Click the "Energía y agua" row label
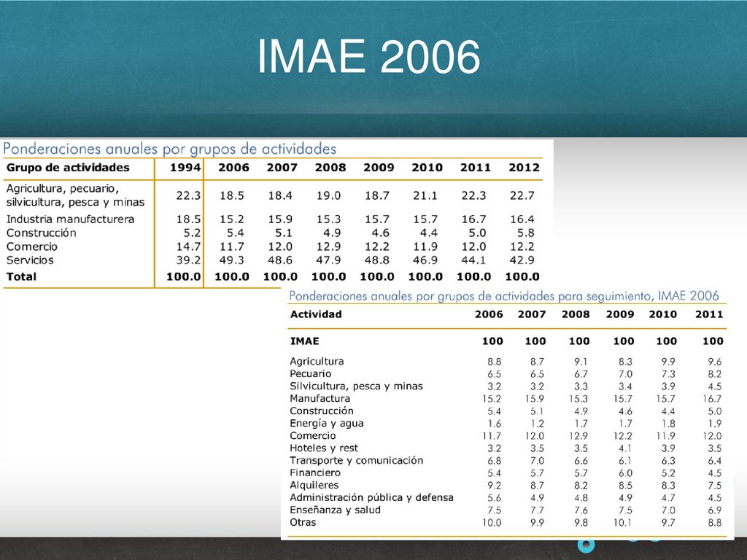 pyautogui.click(x=326, y=424)
